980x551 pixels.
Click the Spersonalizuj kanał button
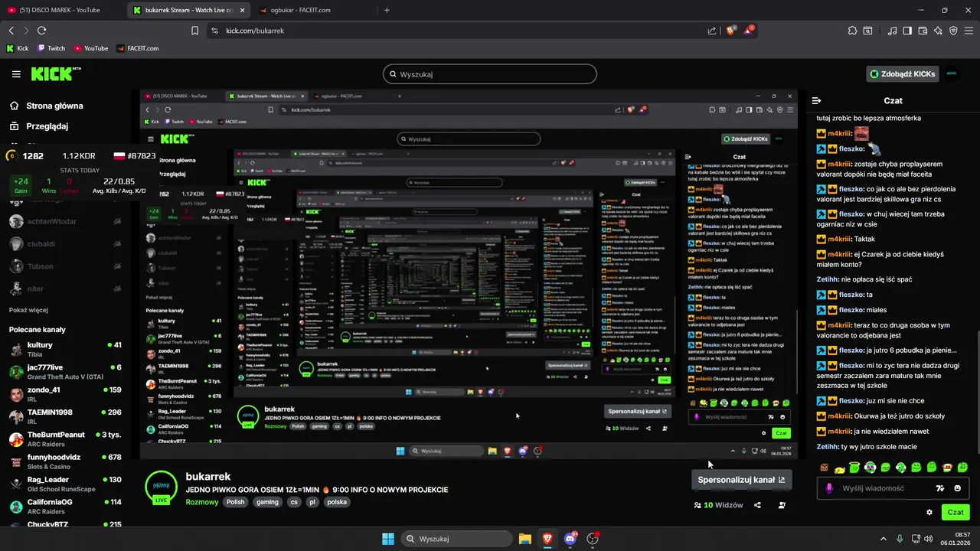(x=741, y=480)
